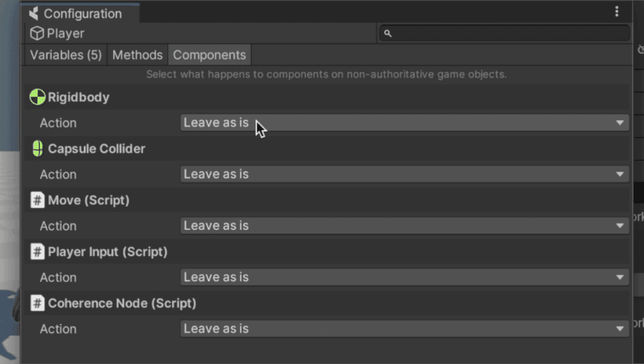This screenshot has width=644, height=364.
Task: Open the Coherence Node Action dropdown
Action: click(404, 329)
